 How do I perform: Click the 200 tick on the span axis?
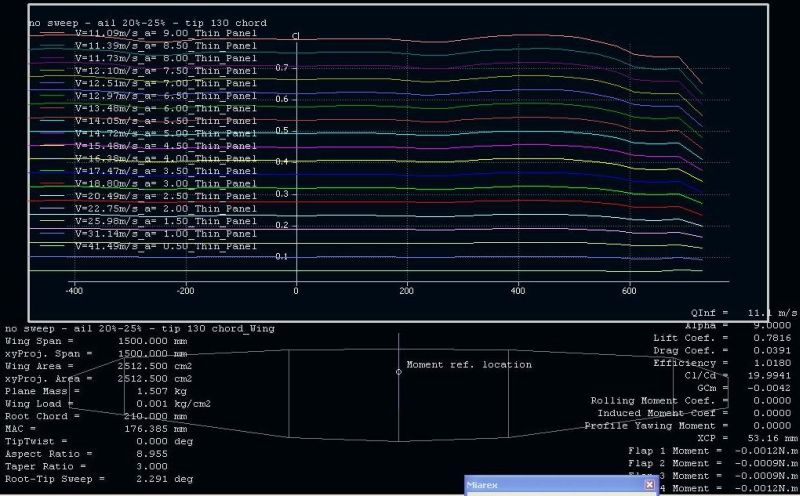pyautogui.click(x=407, y=291)
